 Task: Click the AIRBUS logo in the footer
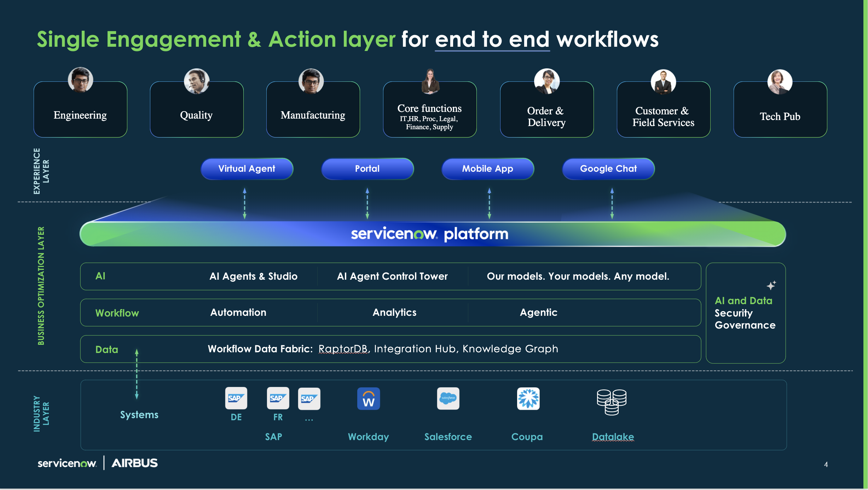tap(135, 463)
